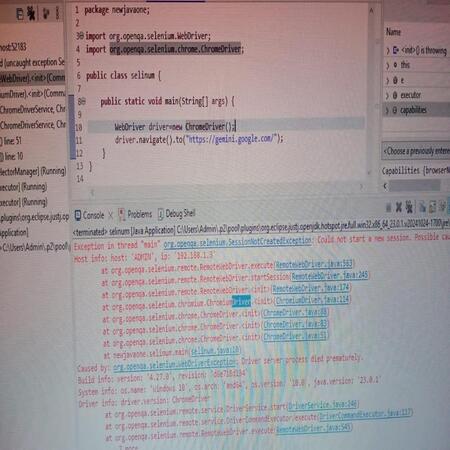Expand the 'this' variable node
Image resolution: width=450 pixels, height=450 pixels.
tap(388, 65)
